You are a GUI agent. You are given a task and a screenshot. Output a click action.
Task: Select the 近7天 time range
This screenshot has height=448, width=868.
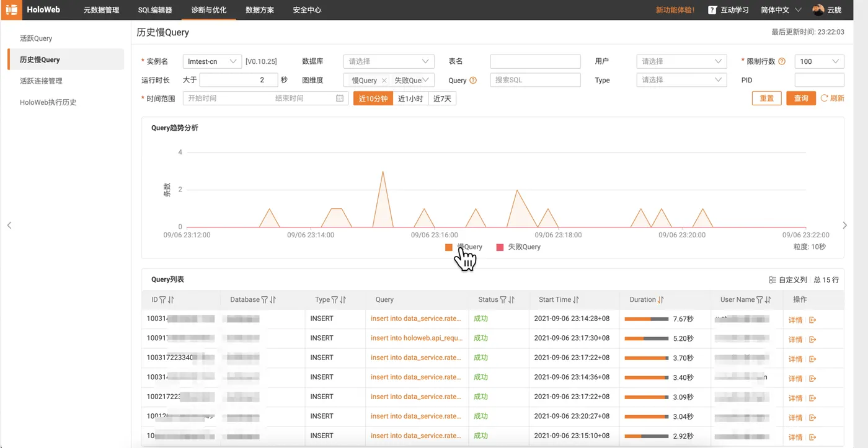pyautogui.click(x=442, y=99)
